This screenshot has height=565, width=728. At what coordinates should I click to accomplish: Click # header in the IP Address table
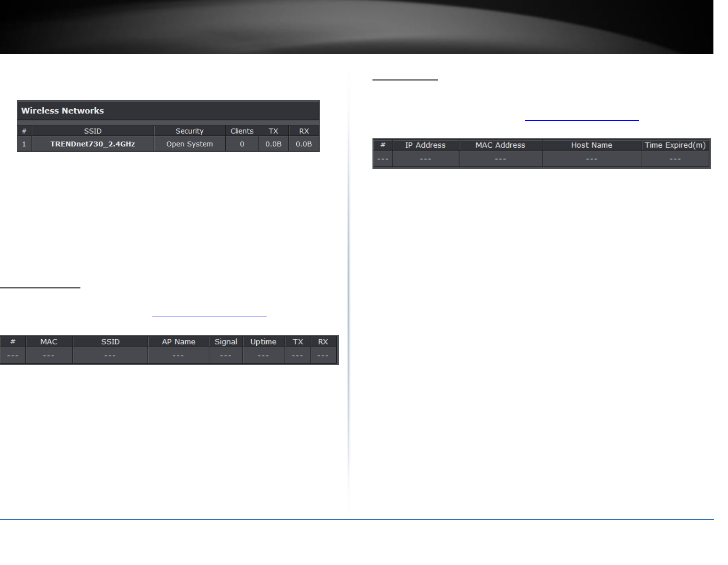tap(383, 145)
